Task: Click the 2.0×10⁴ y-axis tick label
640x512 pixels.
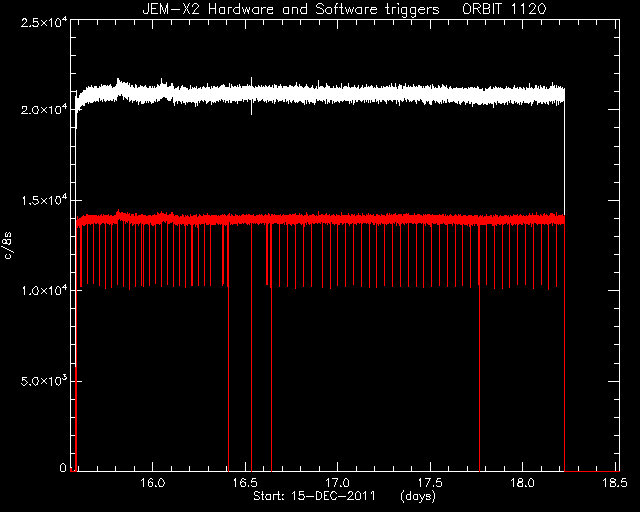Action: click(44, 109)
